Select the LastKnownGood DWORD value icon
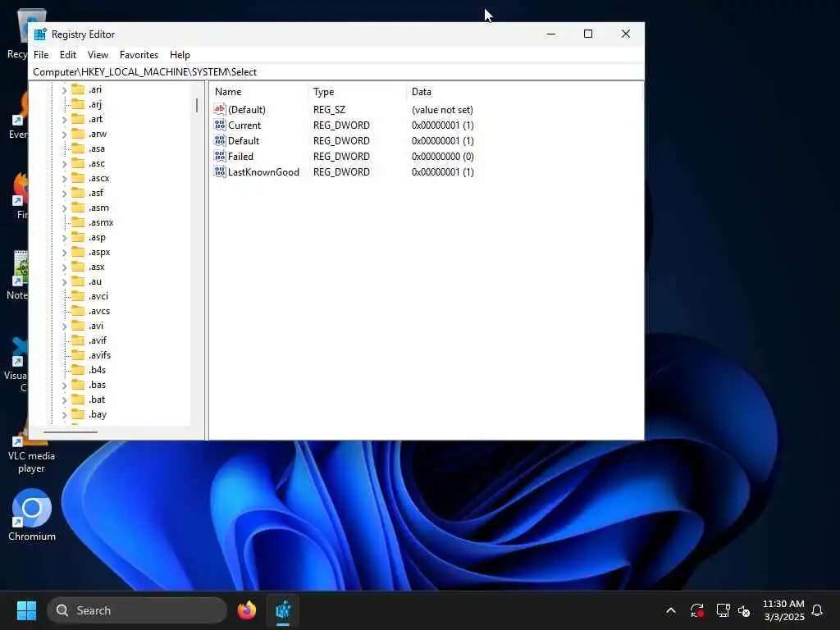 click(x=220, y=171)
